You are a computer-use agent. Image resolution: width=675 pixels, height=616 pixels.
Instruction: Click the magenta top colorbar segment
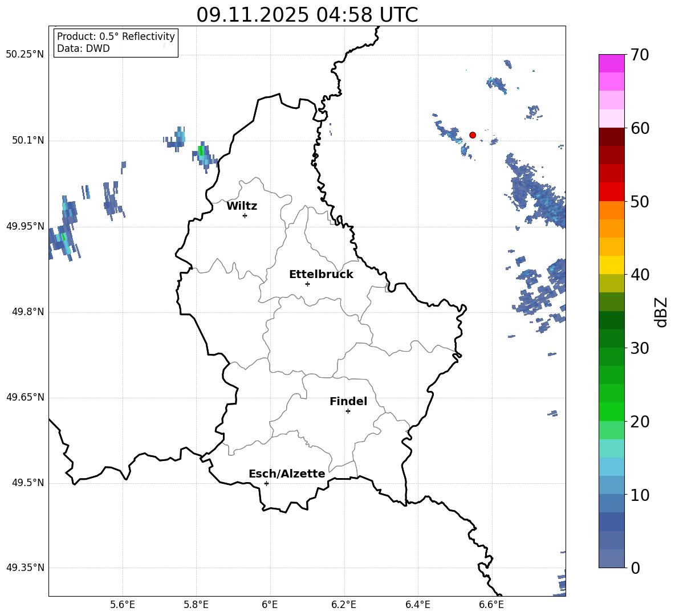pos(611,63)
